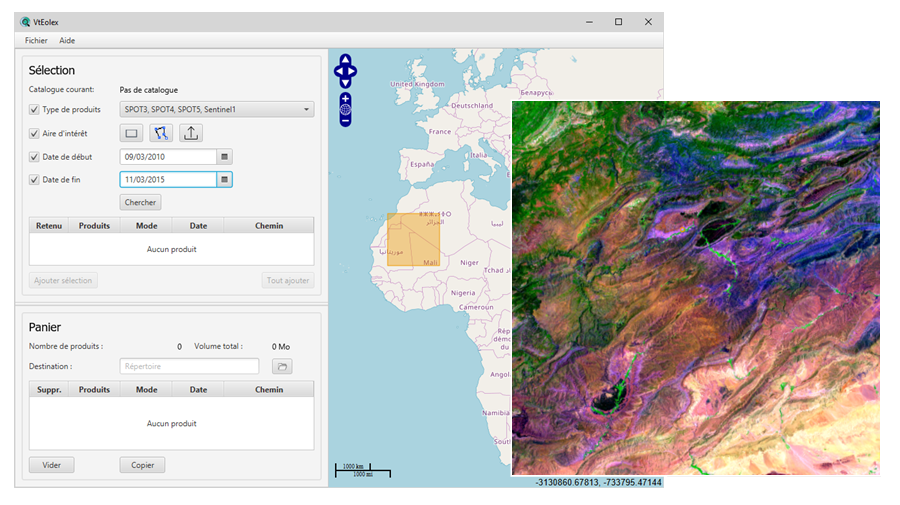This screenshot has height=505, width=900.
Task: Toggle Date de fin checkbox
Action: pyautogui.click(x=34, y=180)
